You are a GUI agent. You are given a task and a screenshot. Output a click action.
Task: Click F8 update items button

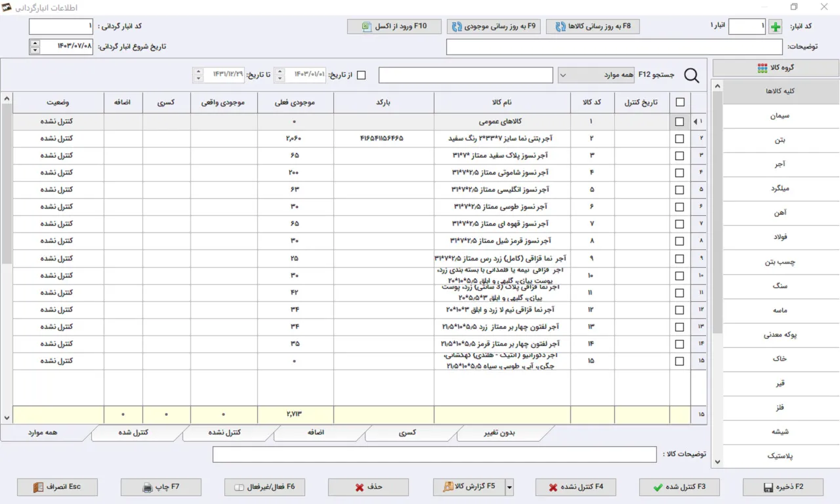[x=593, y=27]
